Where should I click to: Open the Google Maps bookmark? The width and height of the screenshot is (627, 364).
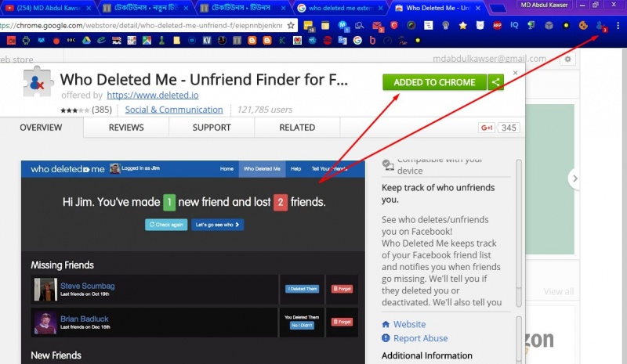[147, 40]
